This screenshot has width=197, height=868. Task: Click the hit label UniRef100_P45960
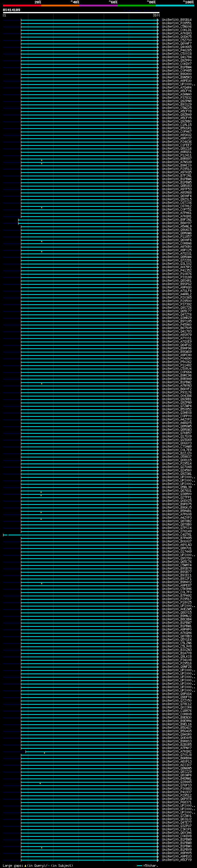click(x=177, y=325)
